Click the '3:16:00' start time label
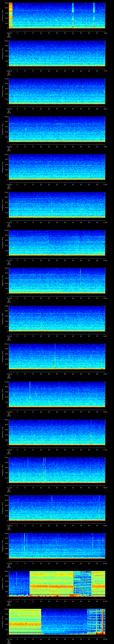 click(x=9, y=450)
